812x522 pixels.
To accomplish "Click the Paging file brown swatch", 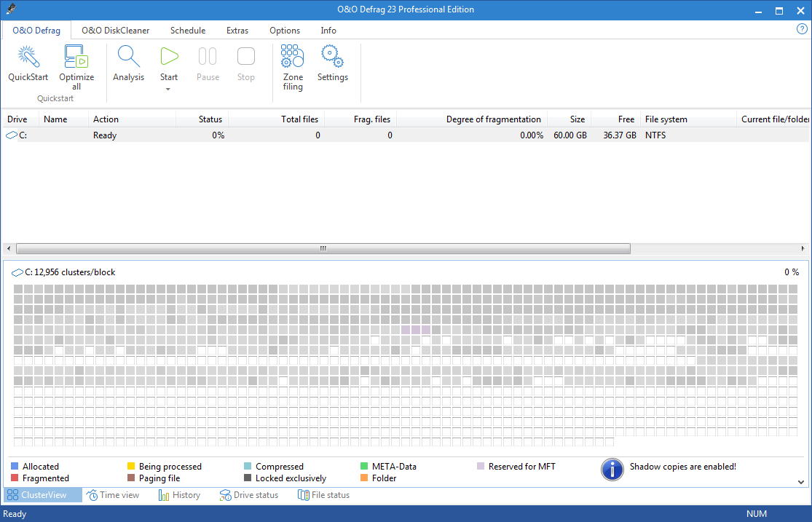I will pos(131,478).
